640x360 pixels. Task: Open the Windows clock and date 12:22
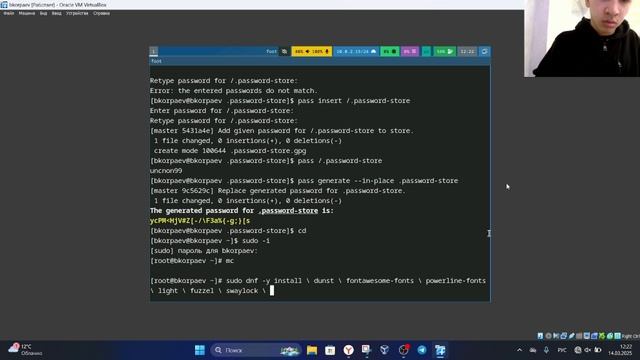[621, 350]
